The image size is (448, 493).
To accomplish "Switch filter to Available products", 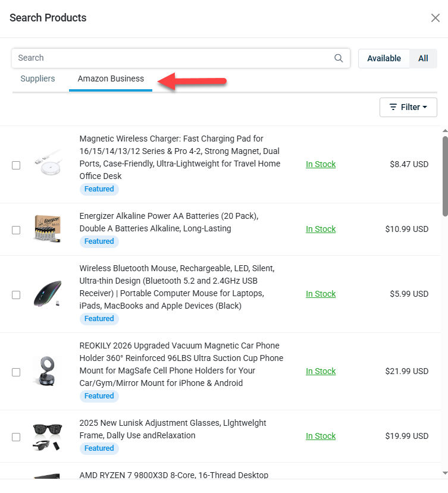I will click(x=384, y=58).
